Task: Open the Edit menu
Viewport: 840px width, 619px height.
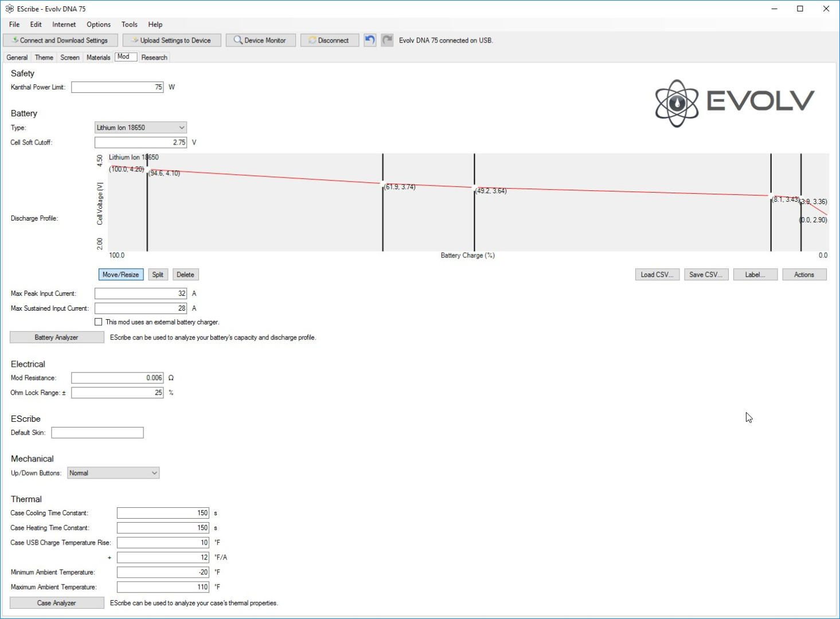Action: 36,25
